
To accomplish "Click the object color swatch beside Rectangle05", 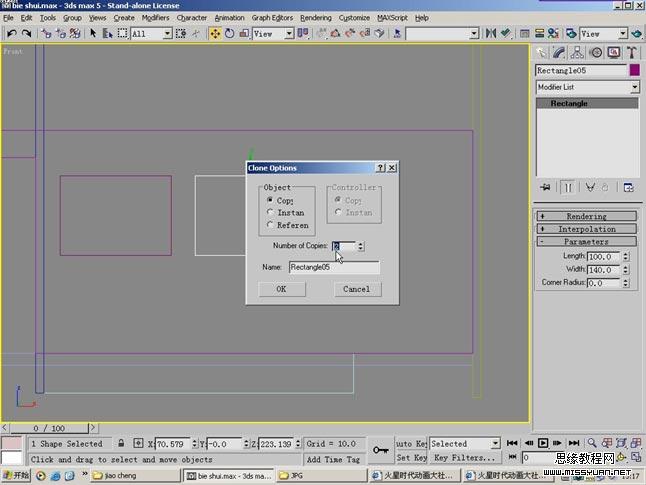I will coord(634,71).
